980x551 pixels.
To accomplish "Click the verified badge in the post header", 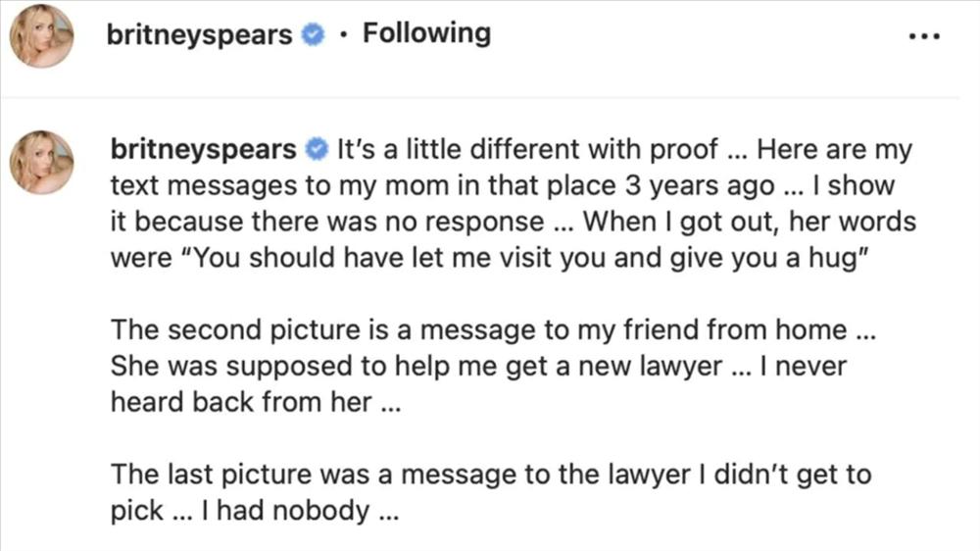I will tap(313, 35).
